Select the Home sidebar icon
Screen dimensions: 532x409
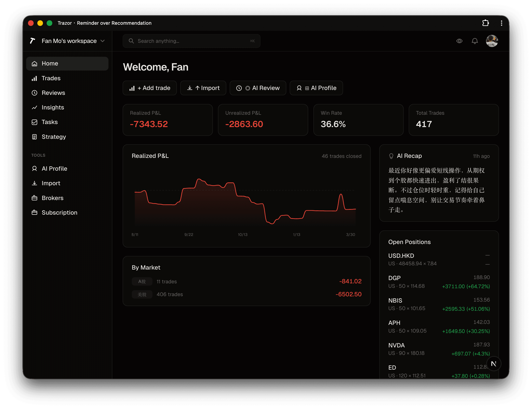coord(35,64)
